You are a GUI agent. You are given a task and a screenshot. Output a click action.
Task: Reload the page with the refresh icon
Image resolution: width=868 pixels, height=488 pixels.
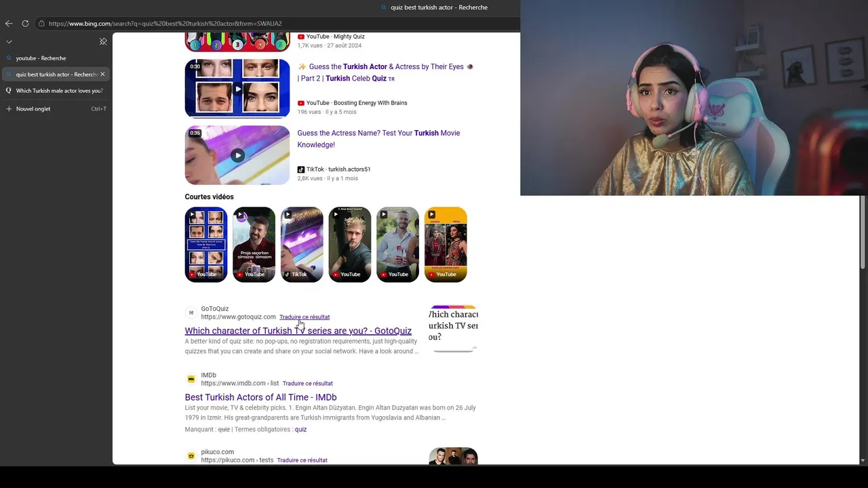(25, 23)
